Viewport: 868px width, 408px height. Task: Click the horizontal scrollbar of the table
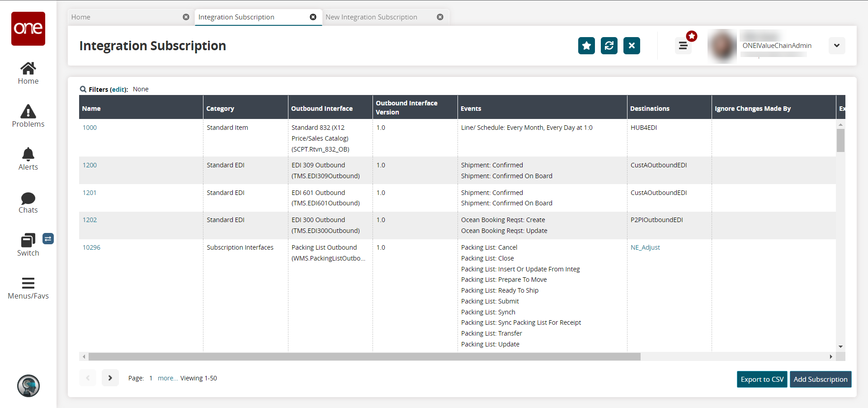364,357
